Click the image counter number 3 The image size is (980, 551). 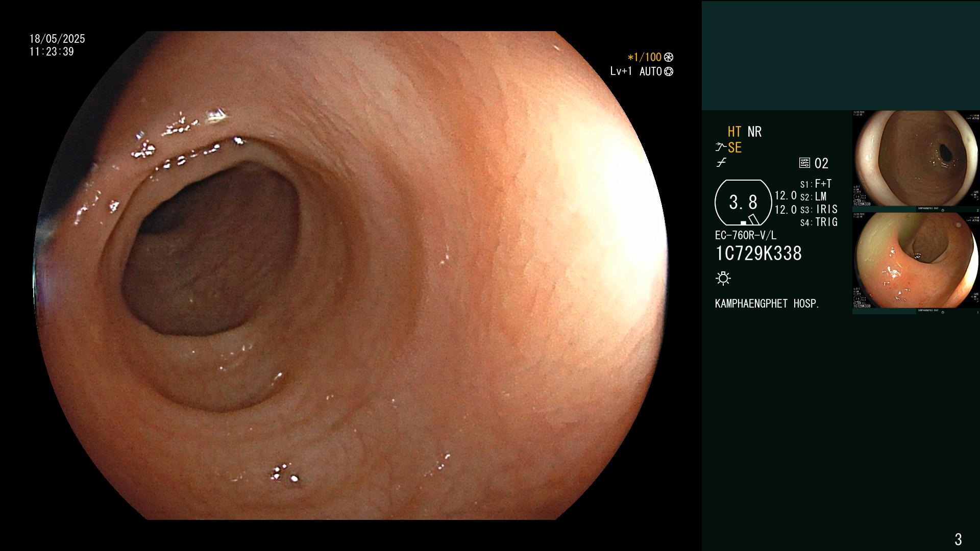(x=958, y=539)
